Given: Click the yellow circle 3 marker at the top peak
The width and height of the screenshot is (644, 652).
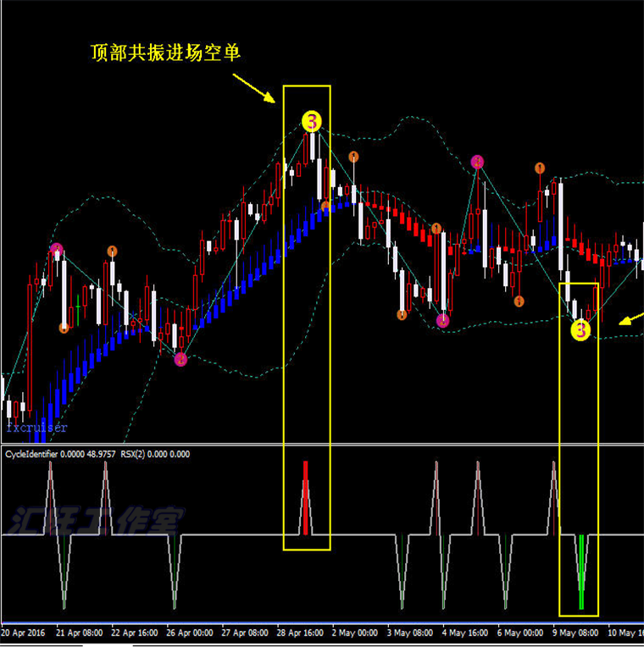Looking at the screenshot, I should [312, 121].
